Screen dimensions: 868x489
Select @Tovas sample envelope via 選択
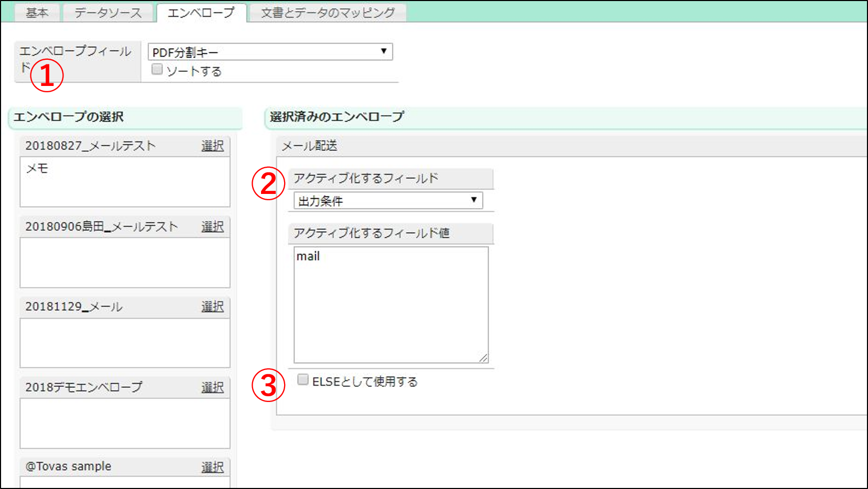pos(212,467)
